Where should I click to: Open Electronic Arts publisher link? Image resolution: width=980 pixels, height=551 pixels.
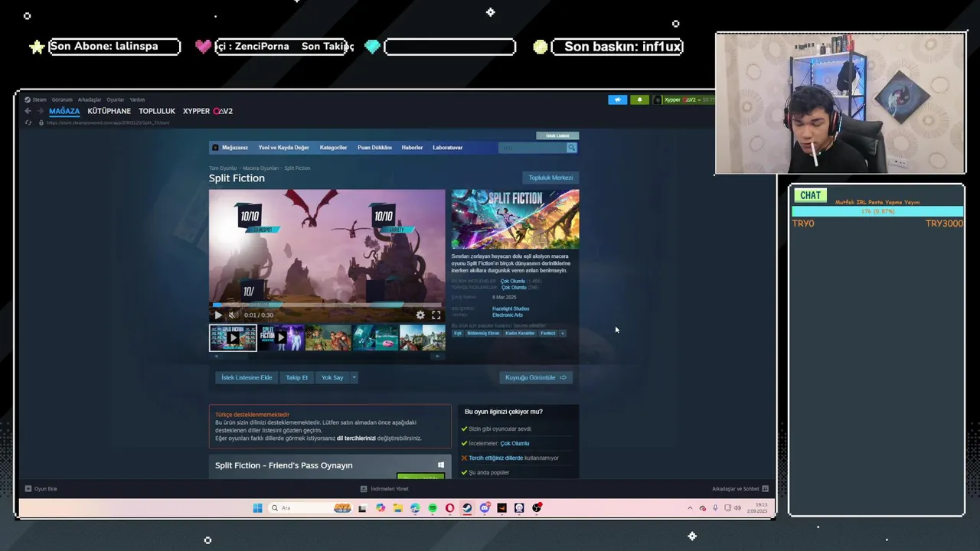(508, 315)
